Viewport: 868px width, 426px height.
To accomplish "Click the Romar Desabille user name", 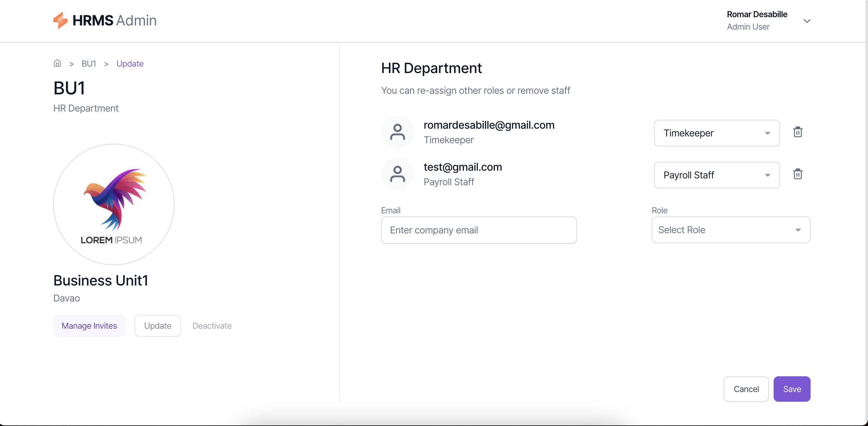I will click(x=757, y=14).
